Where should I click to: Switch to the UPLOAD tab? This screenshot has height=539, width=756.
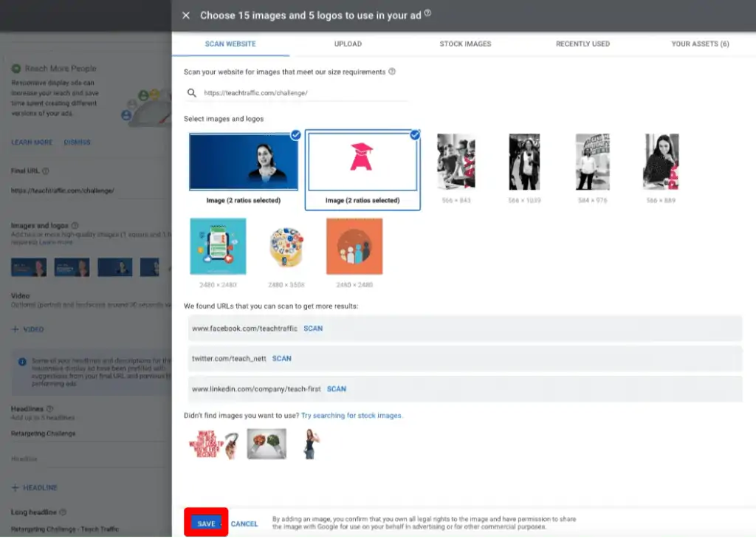pyautogui.click(x=347, y=44)
